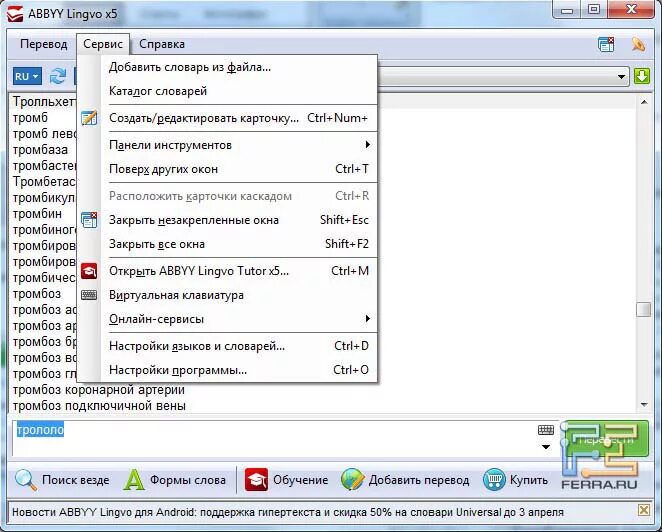
Task: Click the Поиск везде magnifier button
Action: pos(62,480)
